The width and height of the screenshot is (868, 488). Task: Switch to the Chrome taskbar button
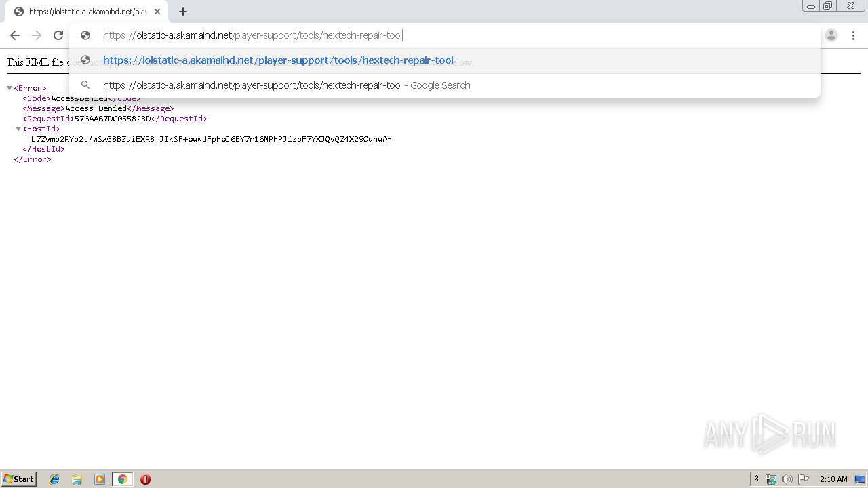pyautogui.click(x=122, y=479)
